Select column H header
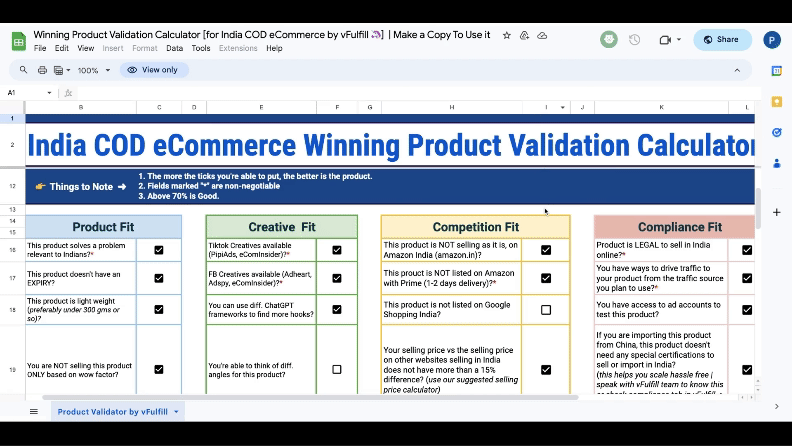Screen dimensions: 792x446 tap(452, 108)
